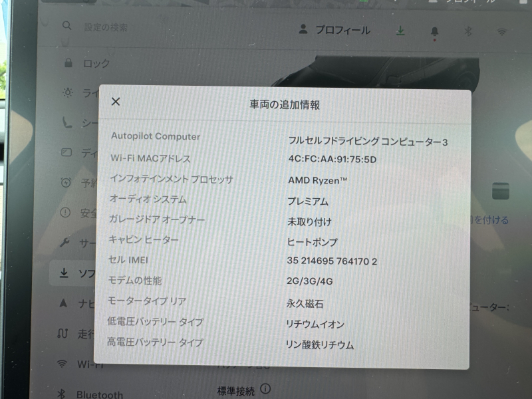Viewport: 532px width, 399px height.
Task: Click the IMEI number 35 214695 764170 2
Action: pos(332,261)
